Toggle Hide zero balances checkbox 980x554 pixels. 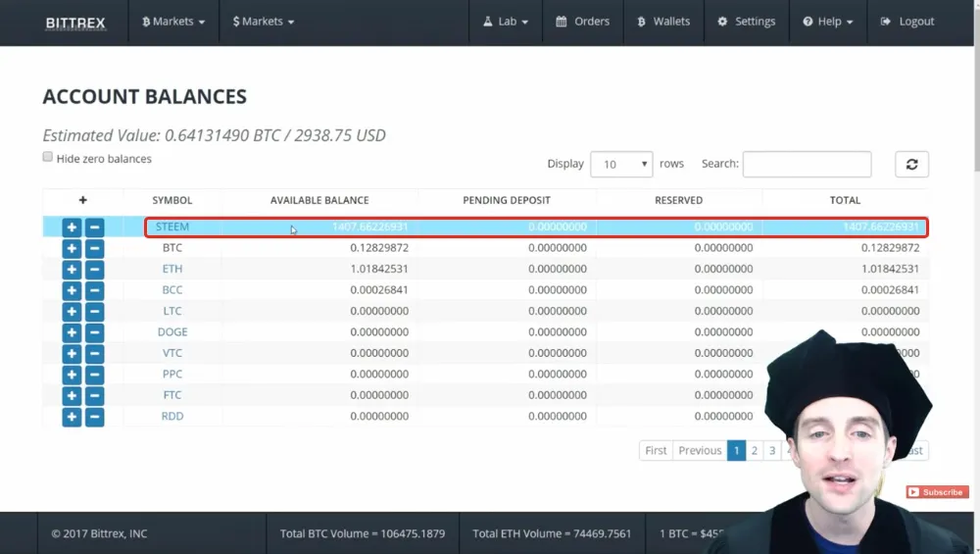pyautogui.click(x=47, y=157)
